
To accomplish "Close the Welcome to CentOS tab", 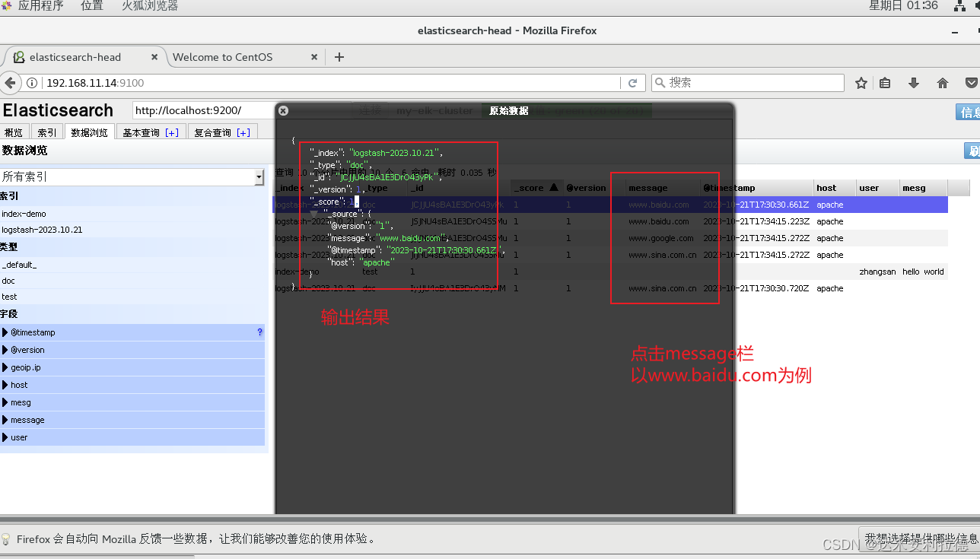I will (x=315, y=57).
